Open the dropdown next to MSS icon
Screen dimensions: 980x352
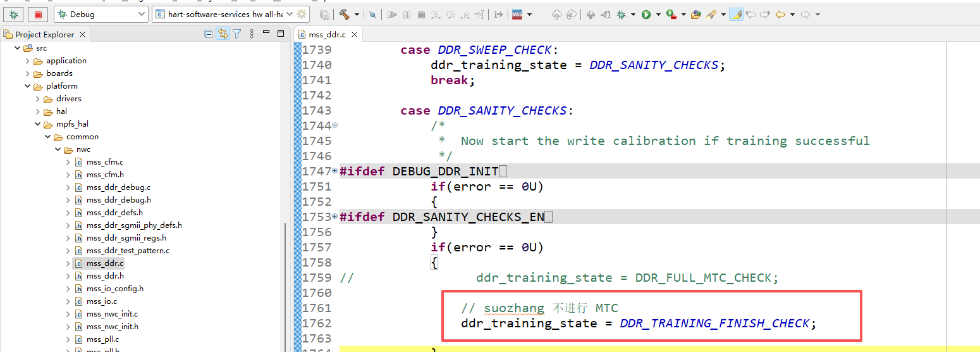point(529,15)
